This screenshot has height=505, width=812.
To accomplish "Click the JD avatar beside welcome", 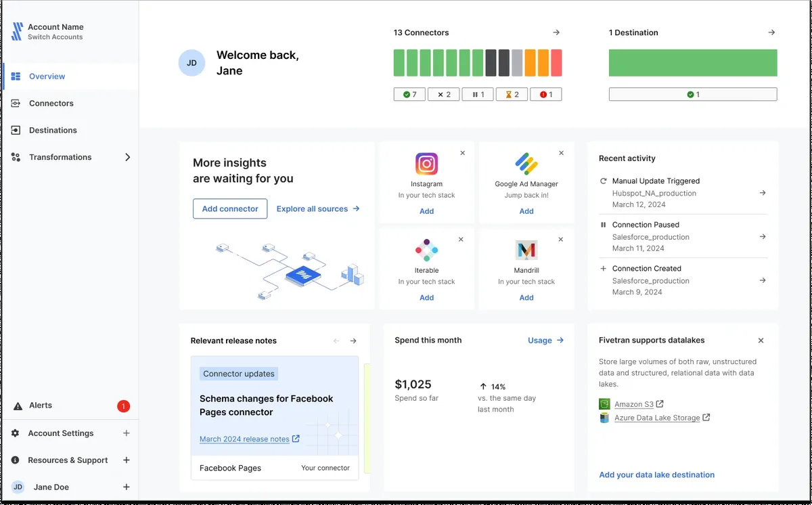I will click(x=191, y=63).
